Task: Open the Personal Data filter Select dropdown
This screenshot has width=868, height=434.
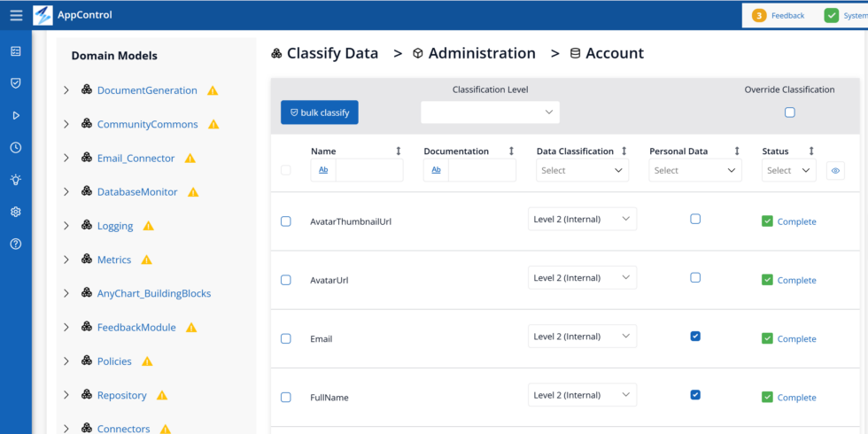Action: click(695, 170)
